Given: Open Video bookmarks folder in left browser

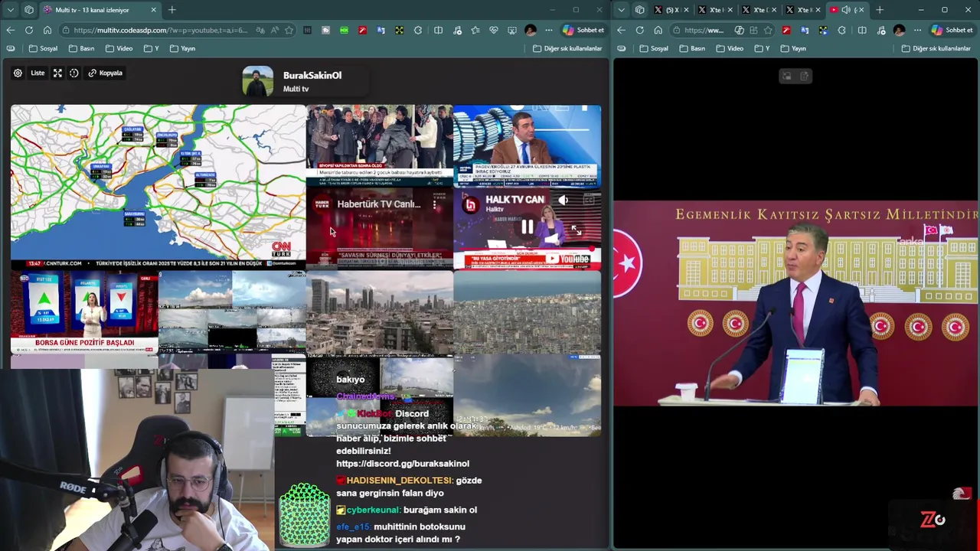Looking at the screenshot, I should pos(119,48).
